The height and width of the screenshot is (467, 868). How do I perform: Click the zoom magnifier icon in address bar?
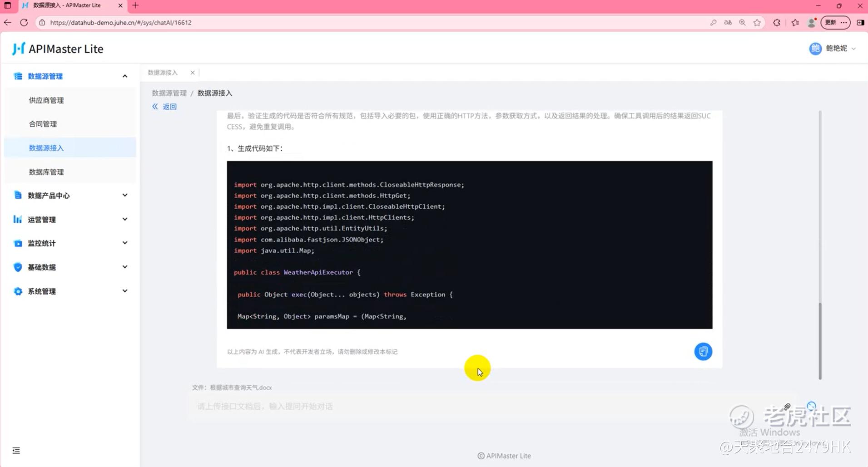click(x=742, y=22)
